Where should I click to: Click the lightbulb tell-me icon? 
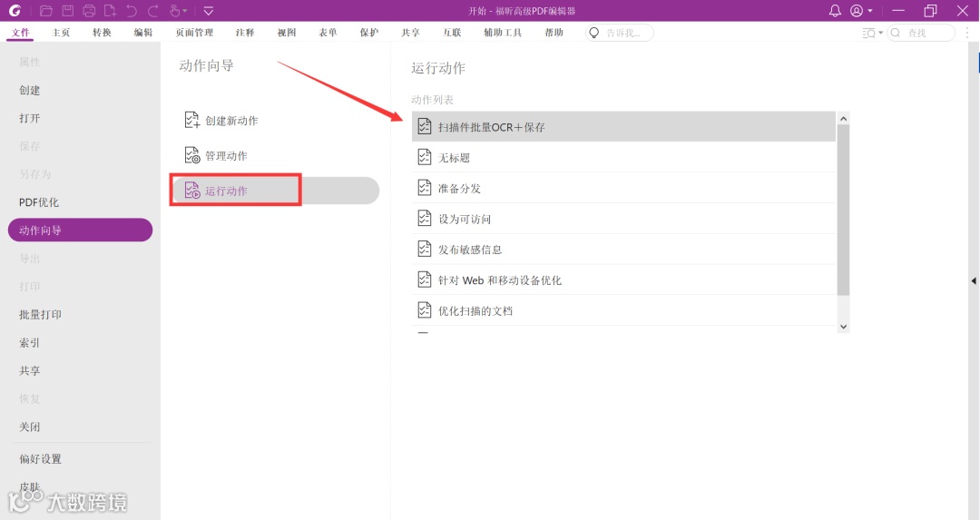click(593, 33)
